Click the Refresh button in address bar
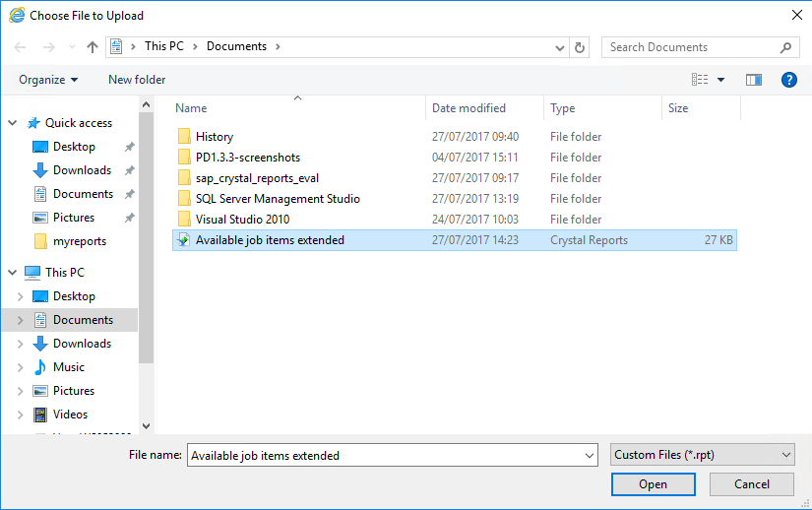This screenshot has width=812, height=510. [x=580, y=47]
